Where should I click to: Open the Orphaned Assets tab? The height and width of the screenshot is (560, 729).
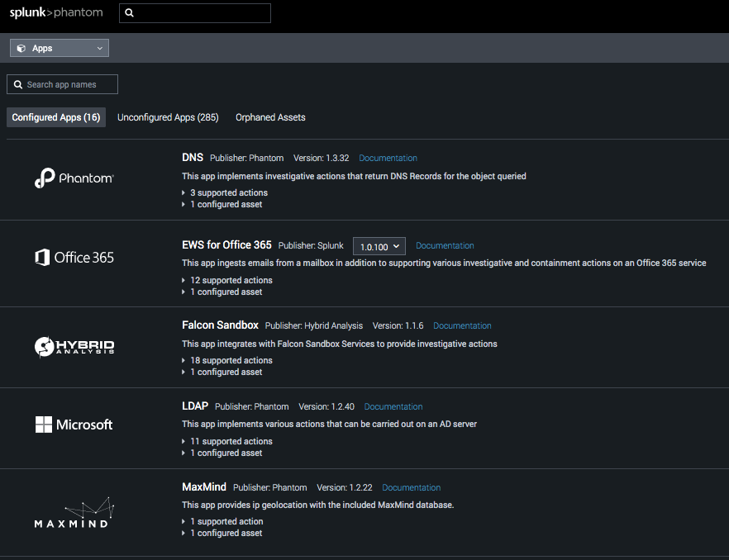tap(270, 117)
